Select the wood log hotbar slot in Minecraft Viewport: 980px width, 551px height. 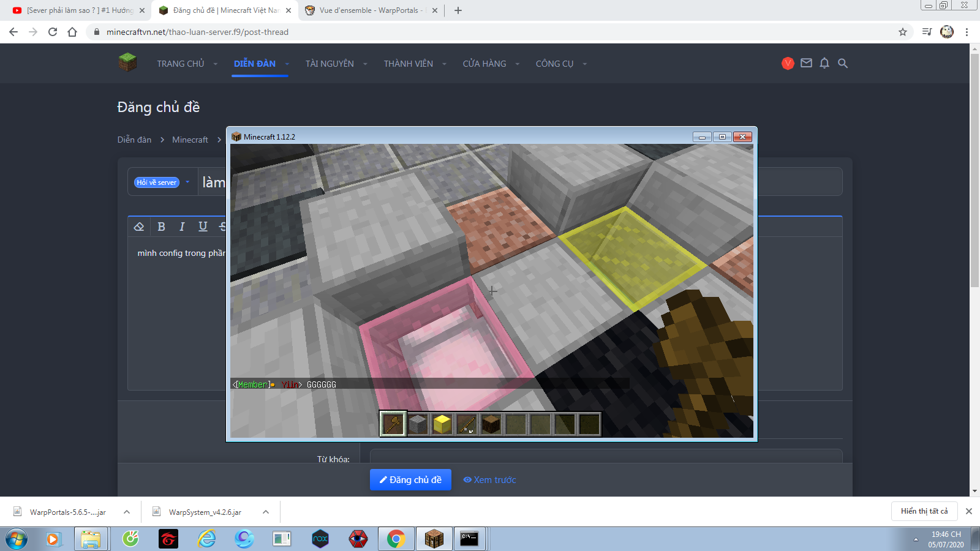[x=491, y=424]
